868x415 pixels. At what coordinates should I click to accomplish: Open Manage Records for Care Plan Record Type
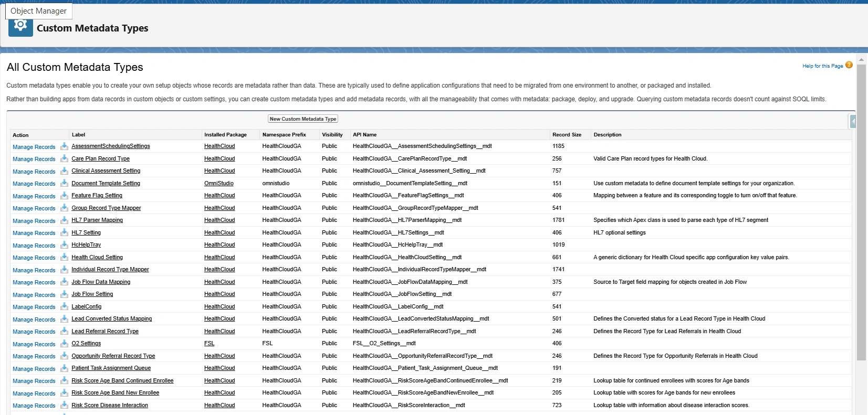(34, 159)
